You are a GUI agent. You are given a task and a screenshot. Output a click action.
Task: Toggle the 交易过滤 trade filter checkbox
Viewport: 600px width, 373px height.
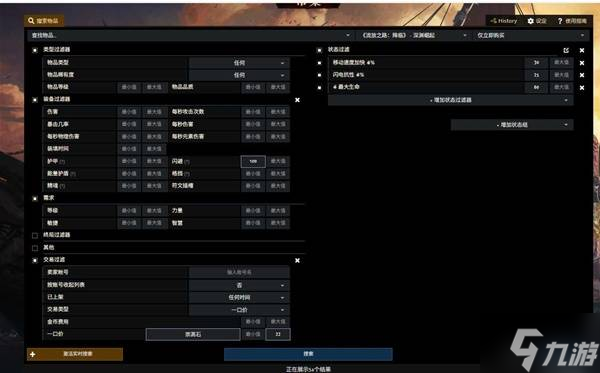click(x=35, y=260)
